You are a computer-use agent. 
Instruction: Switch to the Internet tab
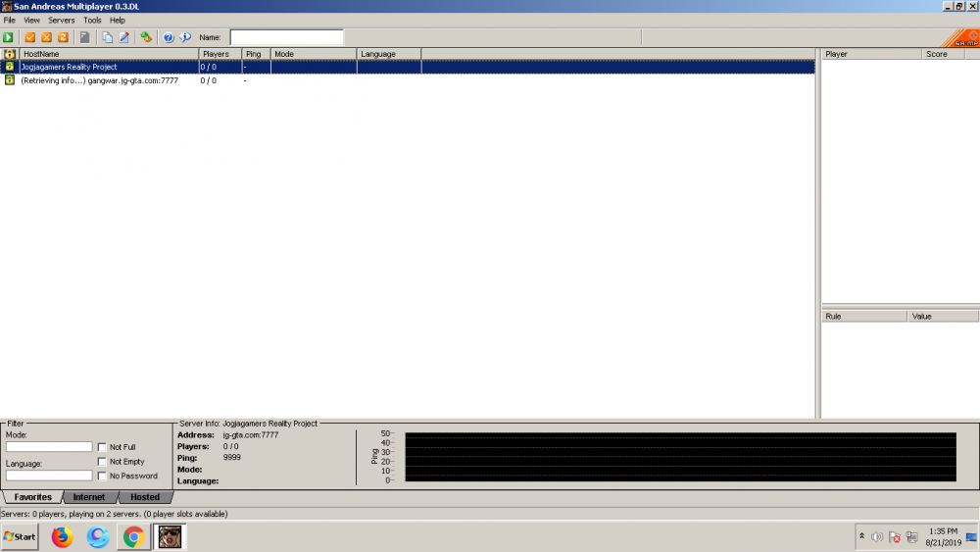pos(89,497)
